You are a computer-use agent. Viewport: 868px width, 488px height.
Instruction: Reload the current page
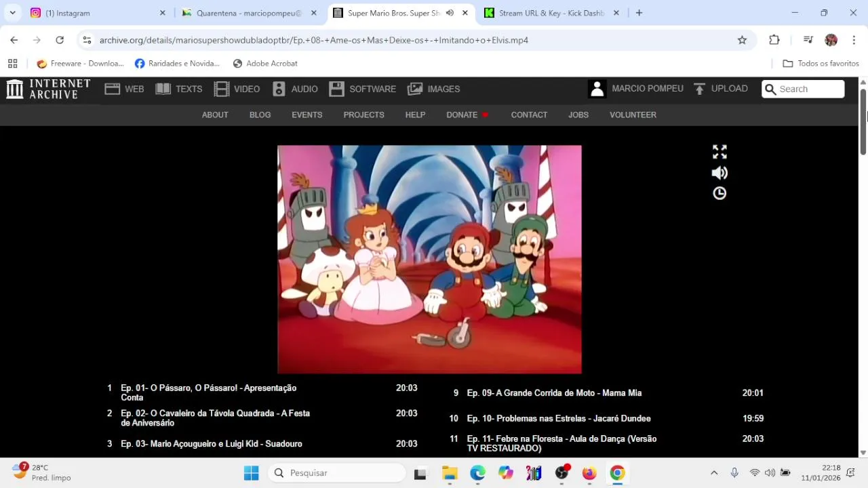[x=60, y=40]
